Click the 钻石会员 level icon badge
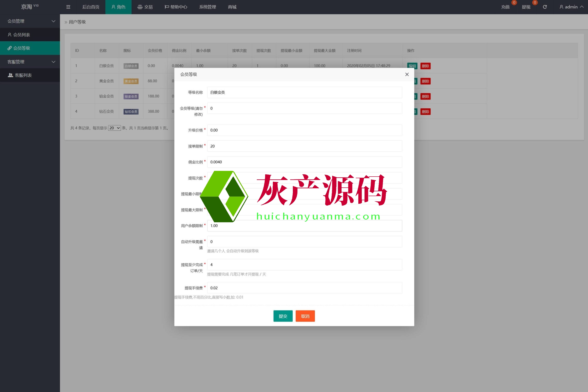The image size is (588, 392). click(131, 112)
